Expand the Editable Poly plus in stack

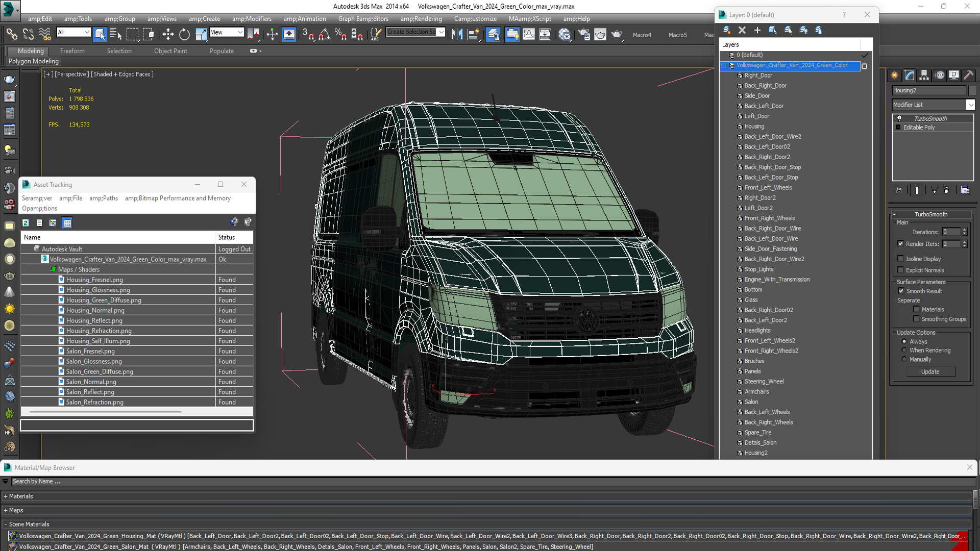(898, 127)
